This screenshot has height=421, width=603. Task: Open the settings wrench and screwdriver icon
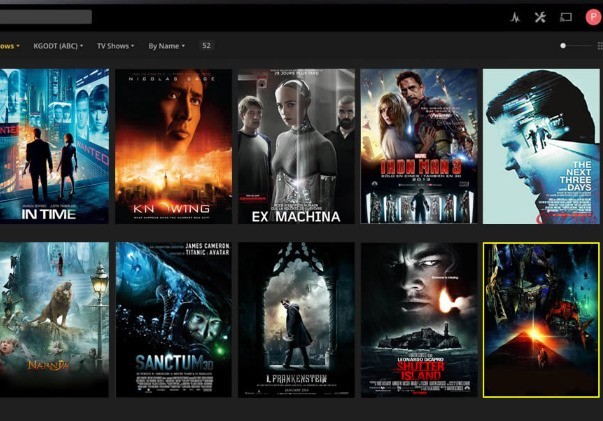(x=540, y=17)
